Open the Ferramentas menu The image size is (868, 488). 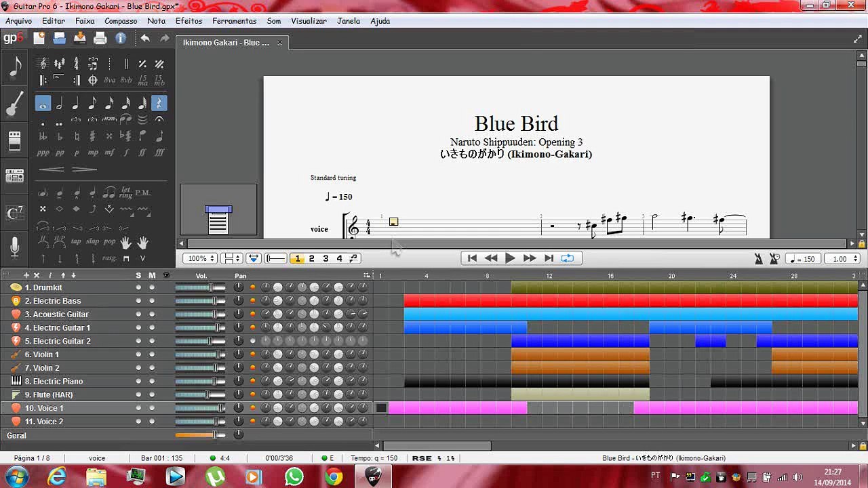pos(234,21)
